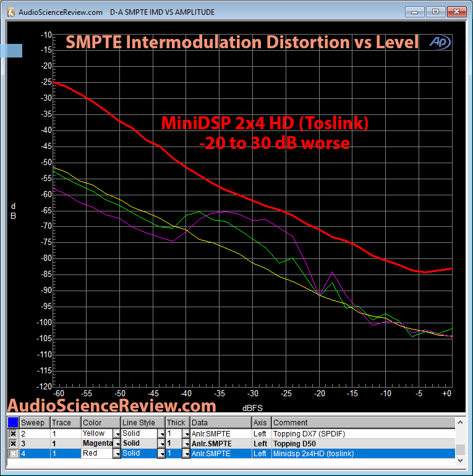Click scroll up arrow in legend table

coord(460,422)
